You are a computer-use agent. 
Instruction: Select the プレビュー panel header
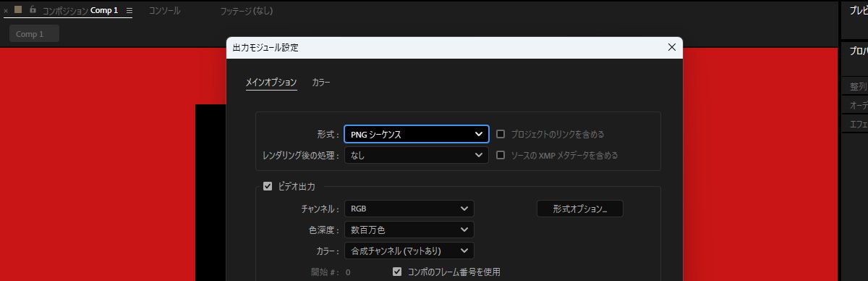coord(858,10)
